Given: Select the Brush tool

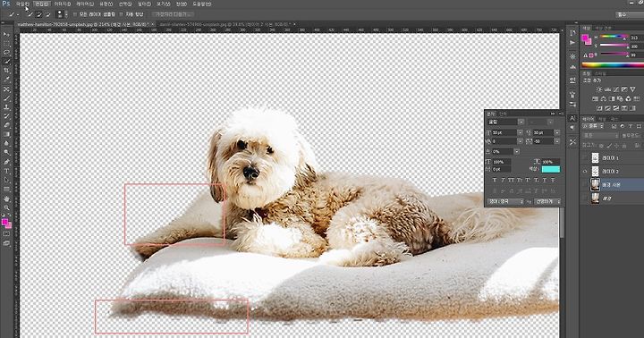Looking at the screenshot, I should [6, 97].
